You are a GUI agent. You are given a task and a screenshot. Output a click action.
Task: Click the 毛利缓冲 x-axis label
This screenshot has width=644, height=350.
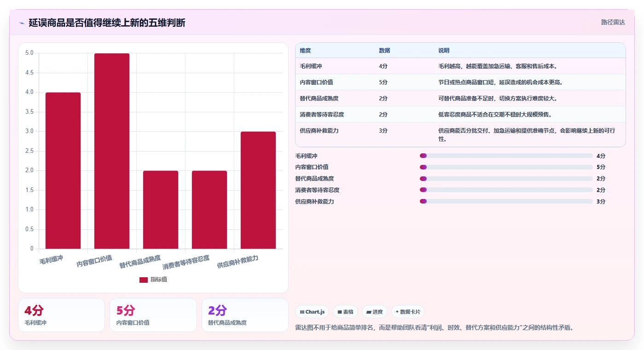pyautogui.click(x=51, y=260)
